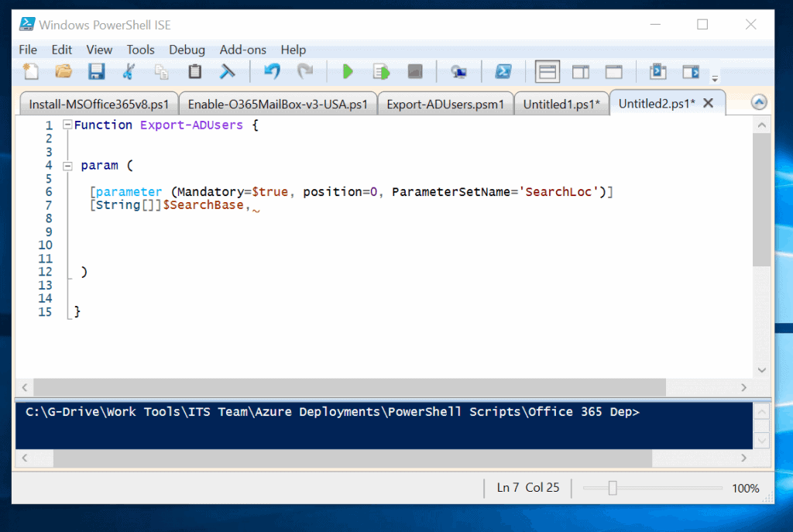The width and height of the screenshot is (793, 532).
Task: Show Command Window icon
Action: point(657,72)
